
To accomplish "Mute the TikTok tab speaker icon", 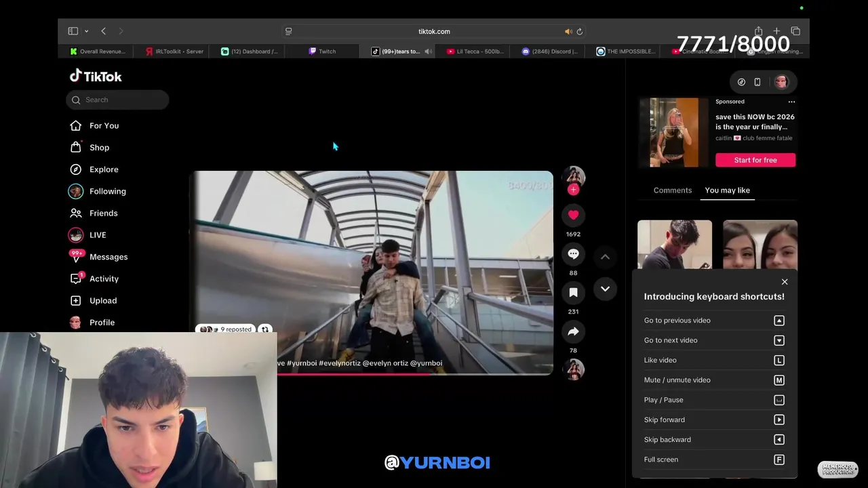I will [428, 52].
